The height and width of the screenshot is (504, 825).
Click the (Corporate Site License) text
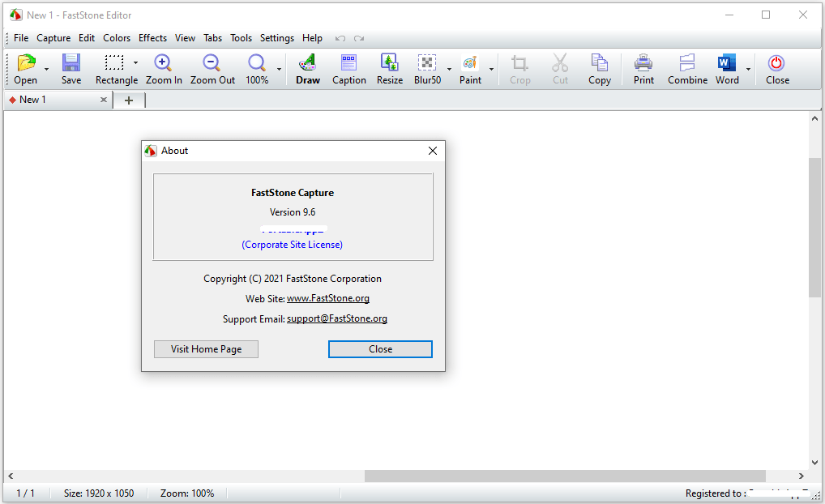(292, 245)
